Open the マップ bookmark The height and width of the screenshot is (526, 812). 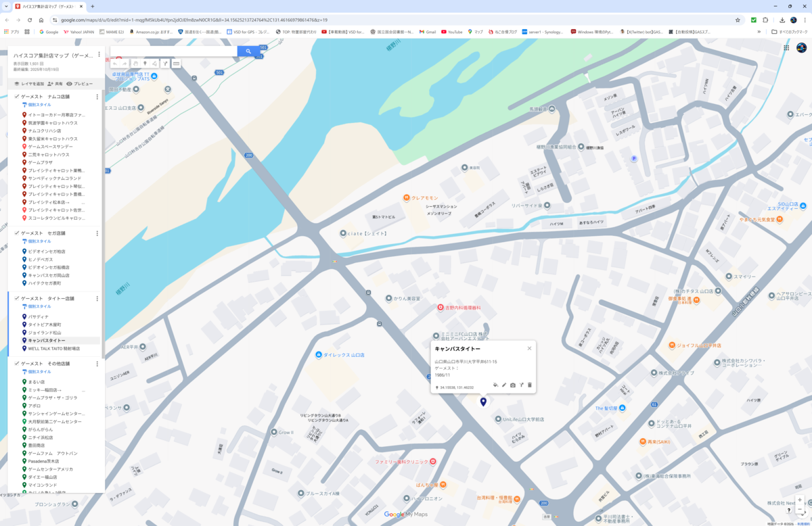pos(475,32)
